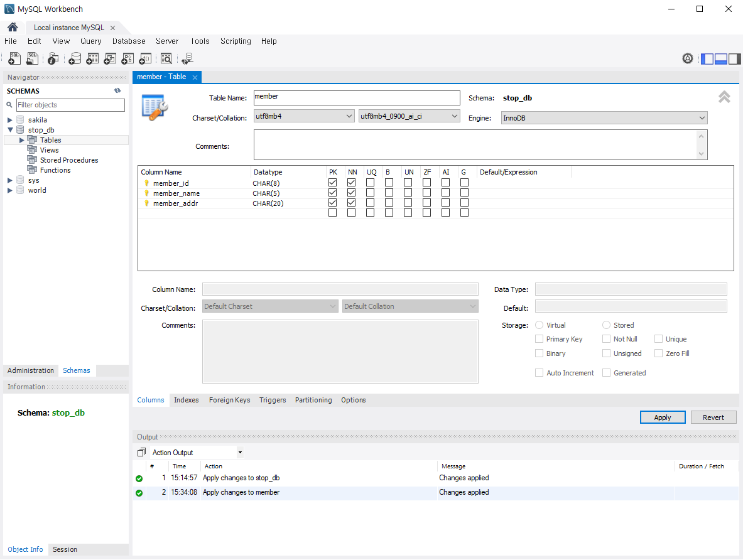The image size is (743, 560).
Task: Open the Database menu
Action: tap(129, 41)
